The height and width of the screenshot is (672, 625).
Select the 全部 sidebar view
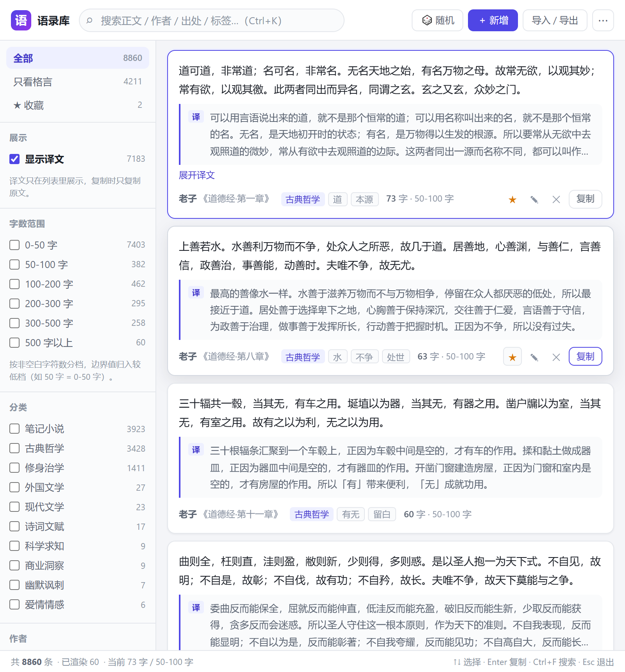pyautogui.click(x=78, y=58)
